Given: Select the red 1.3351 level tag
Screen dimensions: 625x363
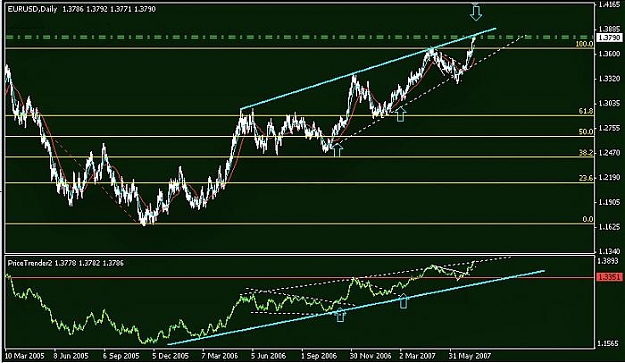Looking at the screenshot, I should tap(609, 277).
